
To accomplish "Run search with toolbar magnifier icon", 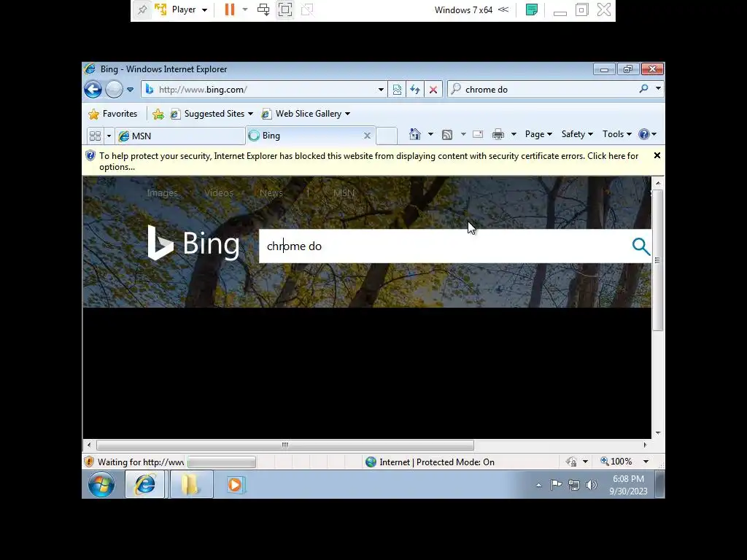I will tap(643, 88).
